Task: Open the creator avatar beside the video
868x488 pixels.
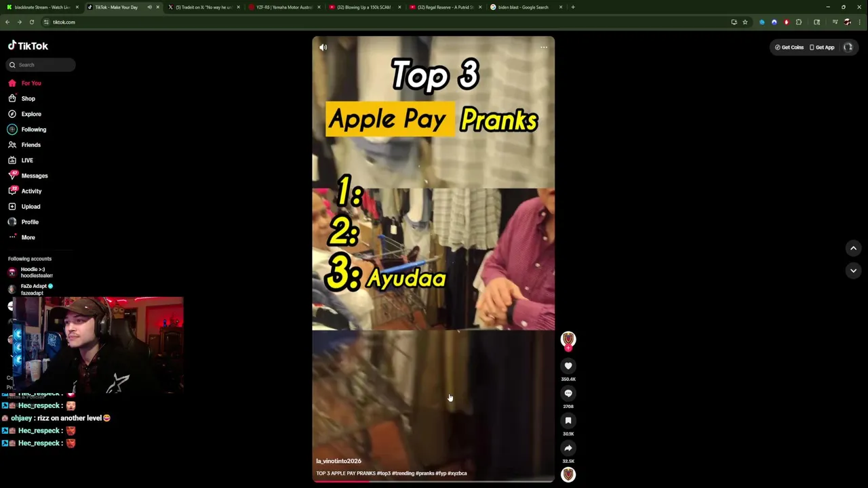Action: [568, 339]
